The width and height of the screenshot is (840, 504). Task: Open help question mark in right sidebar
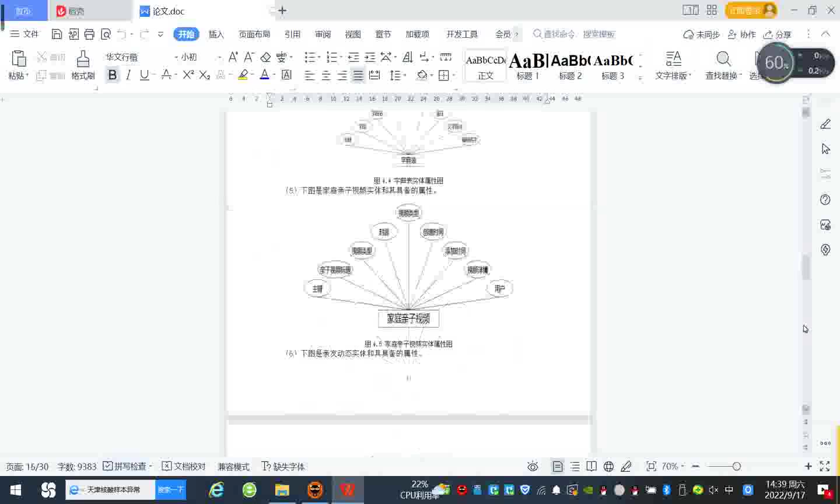click(825, 199)
